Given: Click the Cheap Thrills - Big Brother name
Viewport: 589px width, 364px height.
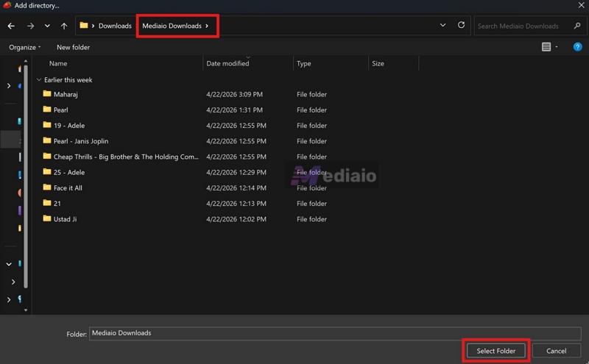Looking at the screenshot, I should click(126, 157).
